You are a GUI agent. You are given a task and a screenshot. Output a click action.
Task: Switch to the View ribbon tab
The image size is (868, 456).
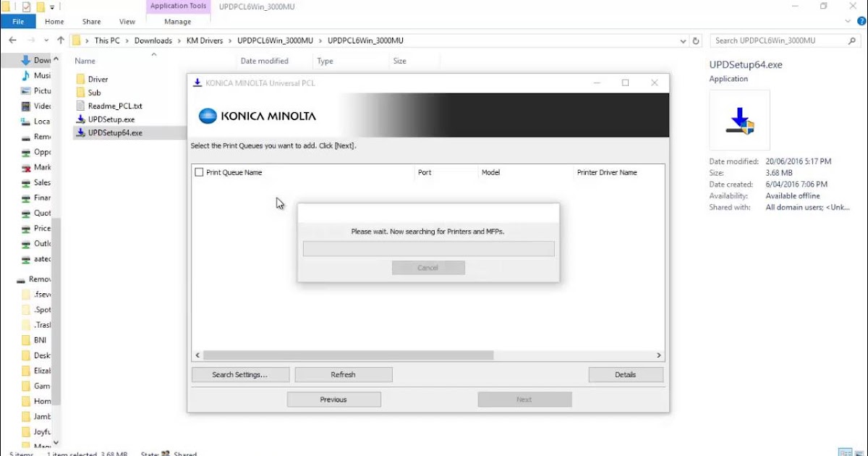coord(127,22)
